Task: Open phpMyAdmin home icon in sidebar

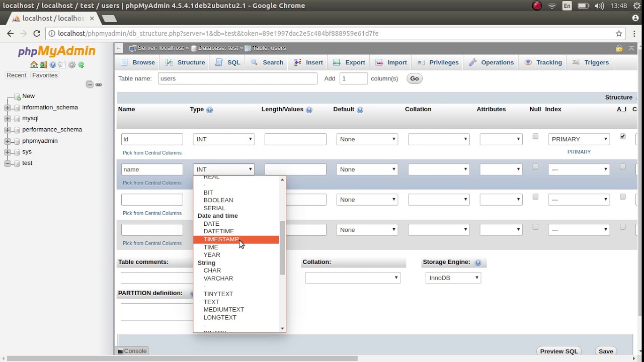Action: (x=34, y=65)
